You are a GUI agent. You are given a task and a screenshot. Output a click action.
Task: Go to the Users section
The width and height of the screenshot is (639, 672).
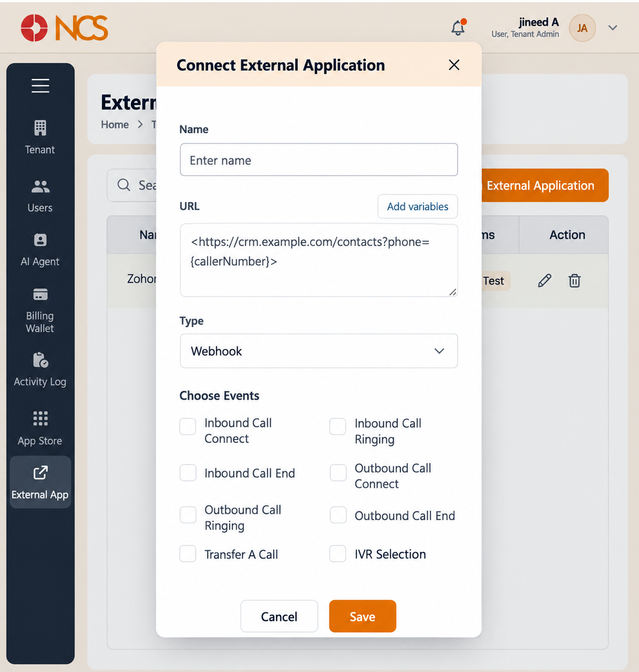point(40,196)
